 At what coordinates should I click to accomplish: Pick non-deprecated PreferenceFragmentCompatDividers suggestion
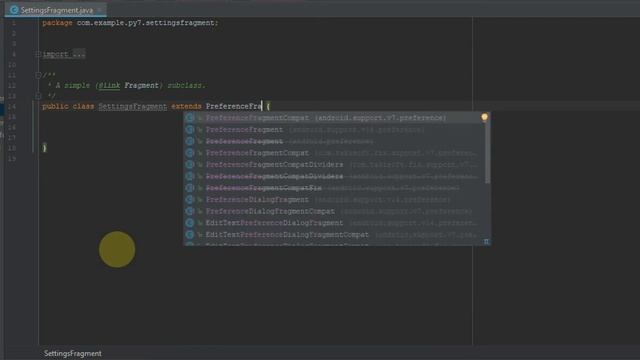coord(334,164)
